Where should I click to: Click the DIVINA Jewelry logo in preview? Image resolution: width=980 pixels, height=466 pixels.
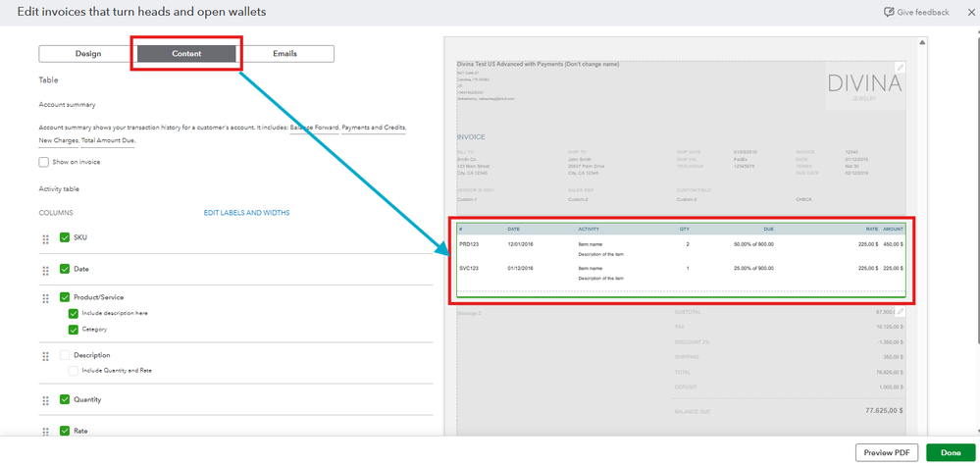[x=864, y=87]
